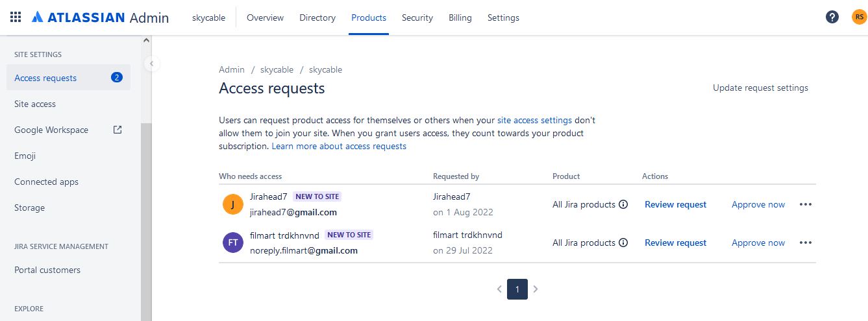Click the first skycable breadcrumb link
Image resolution: width=868 pixels, height=321 pixels.
pos(277,69)
